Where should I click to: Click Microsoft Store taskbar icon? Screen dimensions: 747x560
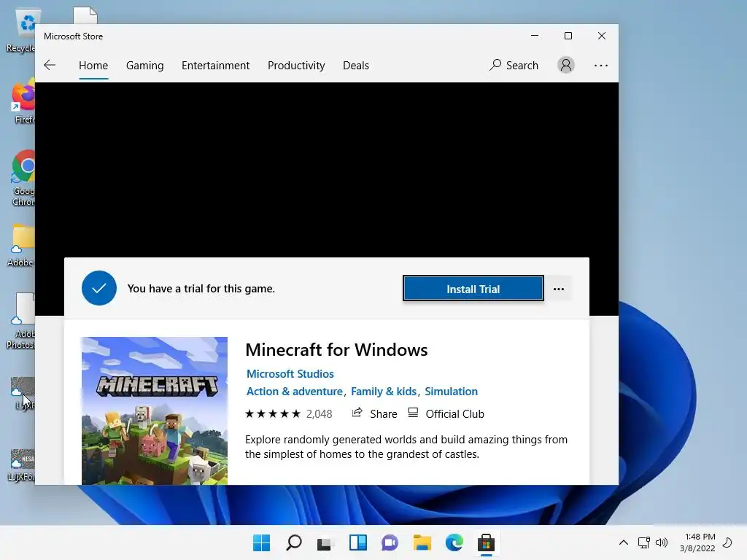(486, 542)
